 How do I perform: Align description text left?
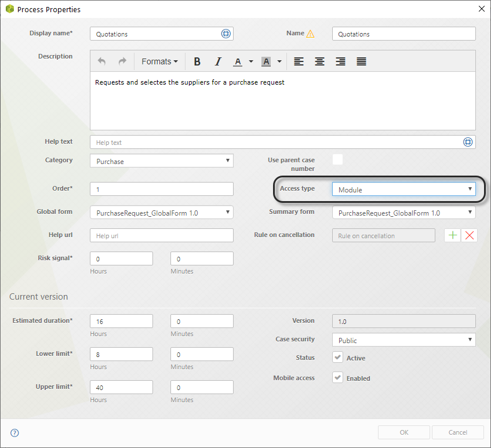point(299,61)
